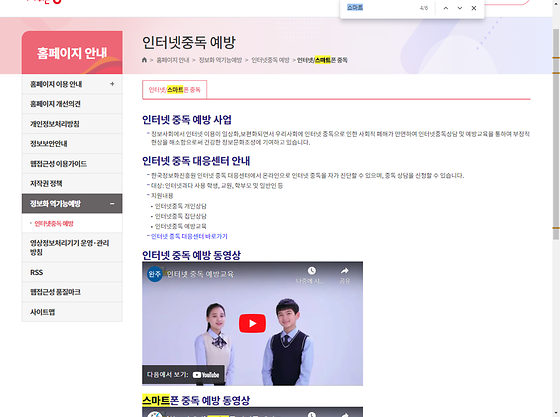Image resolution: width=560 pixels, height=417 pixels.
Task: Open 정보보안안내 sidebar item
Action: click(x=72, y=144)
